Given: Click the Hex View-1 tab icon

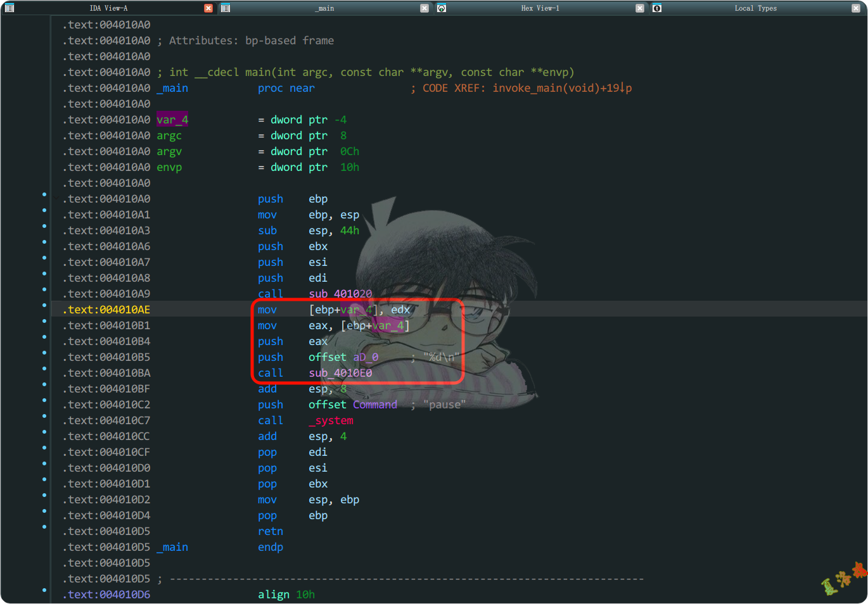Looking at the screenshot, I should (x=442, y=8).
